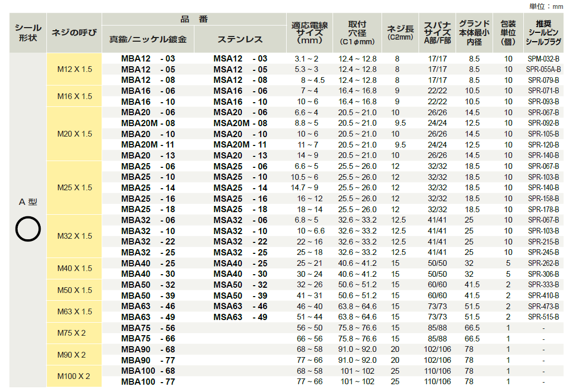
Task: Click the ステンレス column header
Action: [x=240, y=40]
